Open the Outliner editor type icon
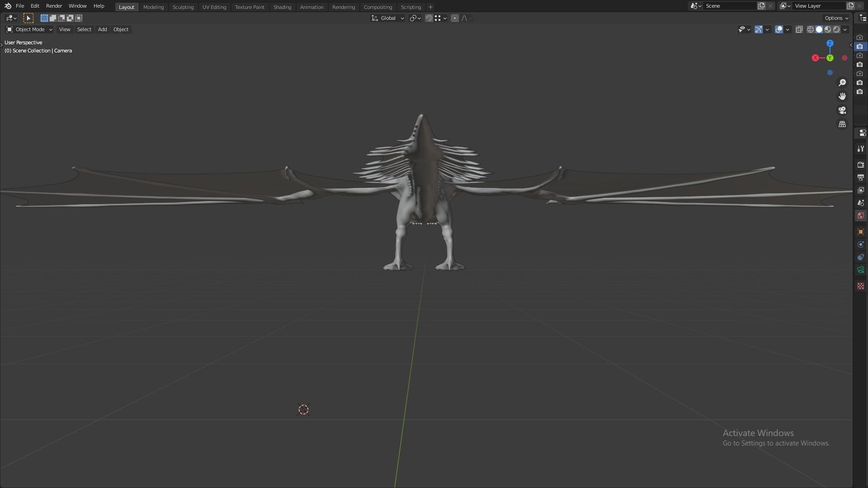This screenshot has height=488, width=868. click(x=863, y=18)
